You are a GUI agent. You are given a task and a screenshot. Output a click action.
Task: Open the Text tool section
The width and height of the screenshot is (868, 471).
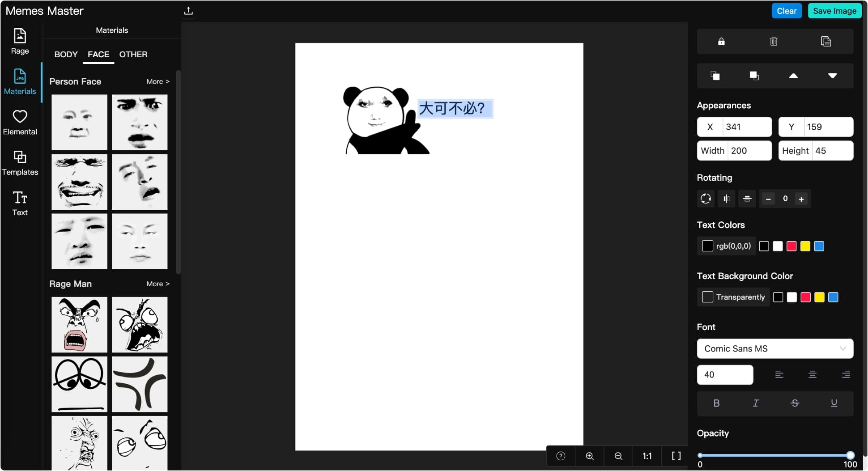(20, 203)
